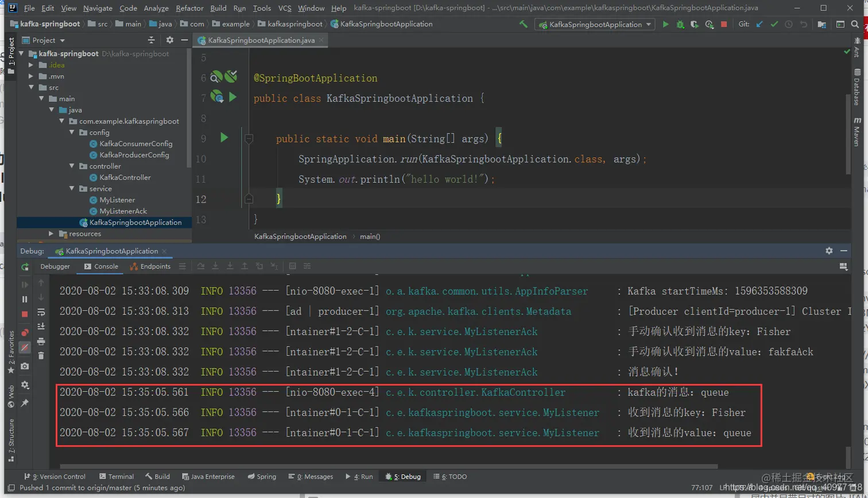The width and height of the screenshot is (868, 498).
Task: Open the TODO tool window
Action: 450,476
